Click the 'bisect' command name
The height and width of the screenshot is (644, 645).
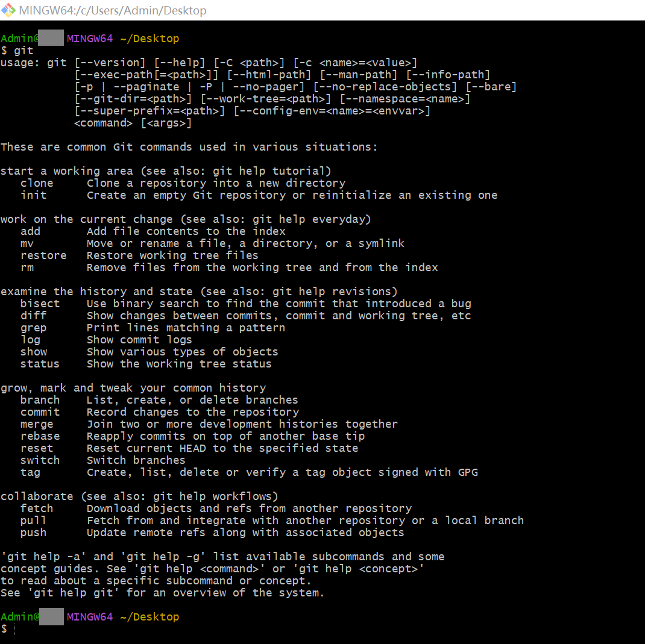40,304
